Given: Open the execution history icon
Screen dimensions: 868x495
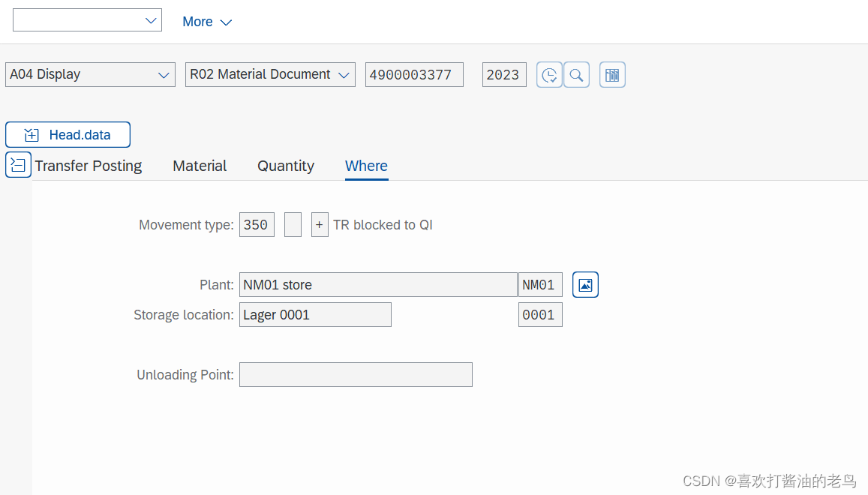Looking at the screenshot, I should [x=549, y=74].
